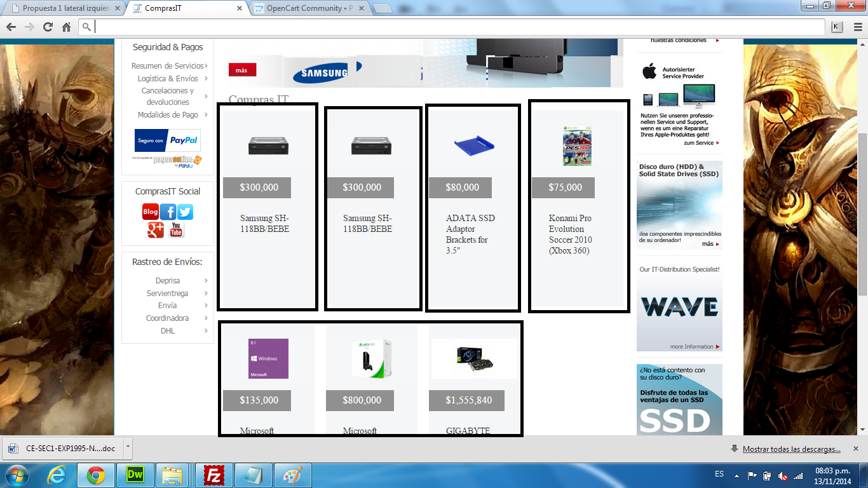Click the Google+ social icon
The image size is (868, 488).
(x=156, y=230)
